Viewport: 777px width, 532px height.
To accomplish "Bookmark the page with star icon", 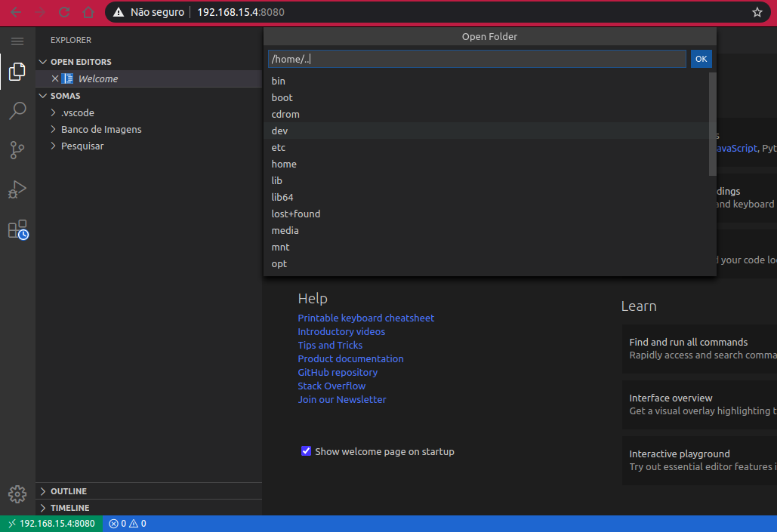I will (x=757, y=12).
